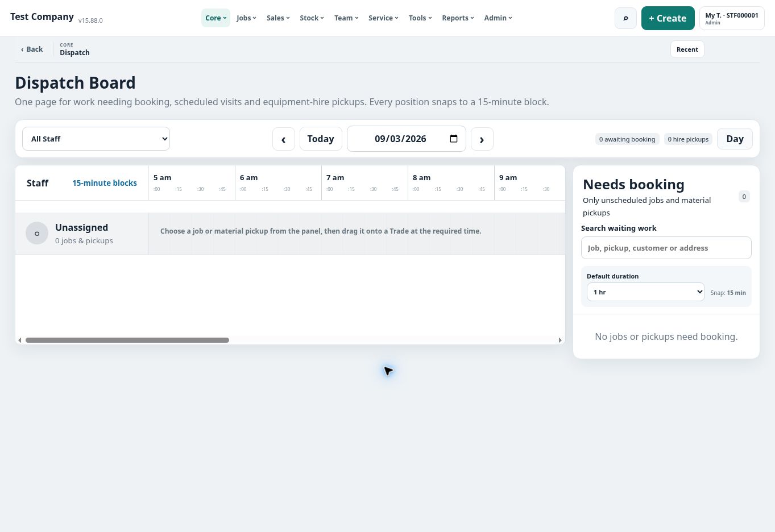Viewport: 775px width, 532px height.
Task: Click the date field 09/03/2026
Action: [407, 139]
